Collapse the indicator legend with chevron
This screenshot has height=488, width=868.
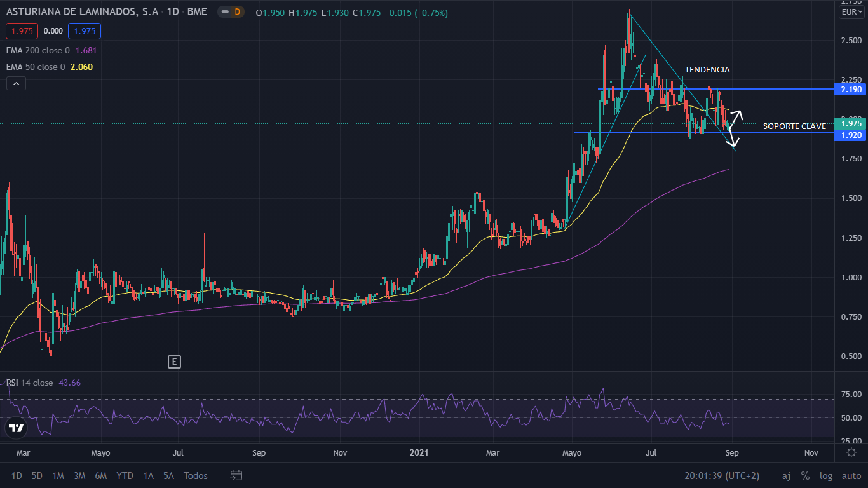pos(16,83)
